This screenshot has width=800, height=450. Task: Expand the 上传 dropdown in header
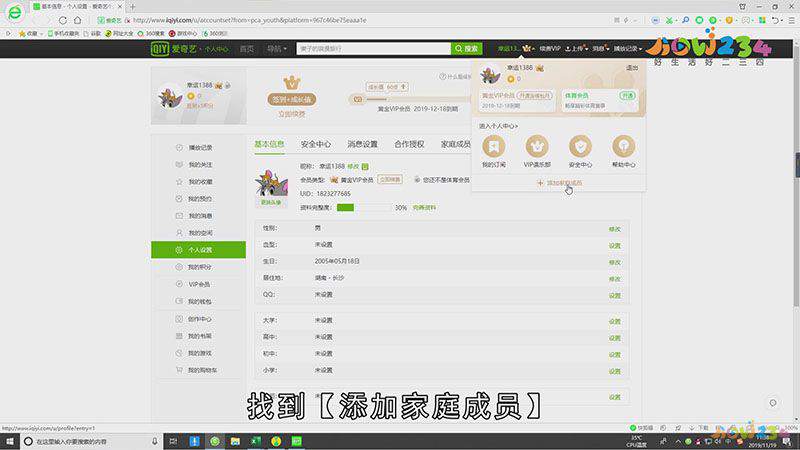577,48
